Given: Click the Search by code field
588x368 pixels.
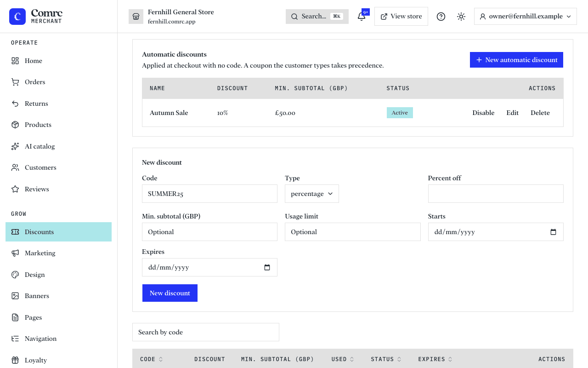Looking at the screenshot, I should pos(206,332).
